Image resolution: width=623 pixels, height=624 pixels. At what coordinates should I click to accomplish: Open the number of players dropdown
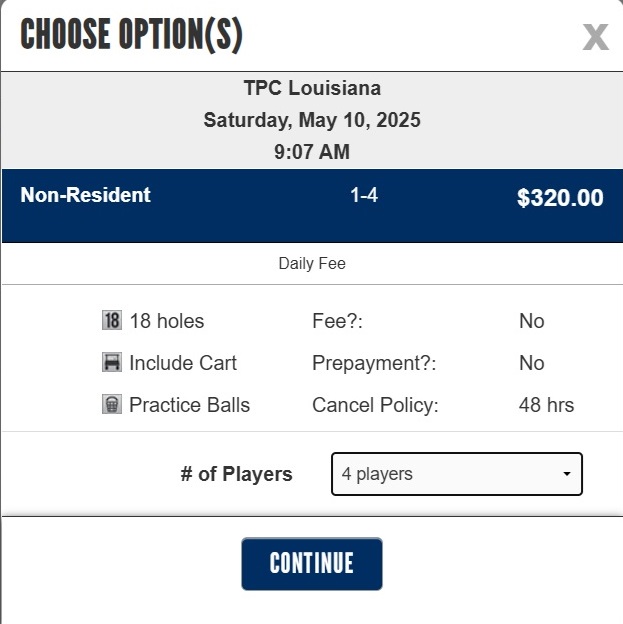coord(457,474)
